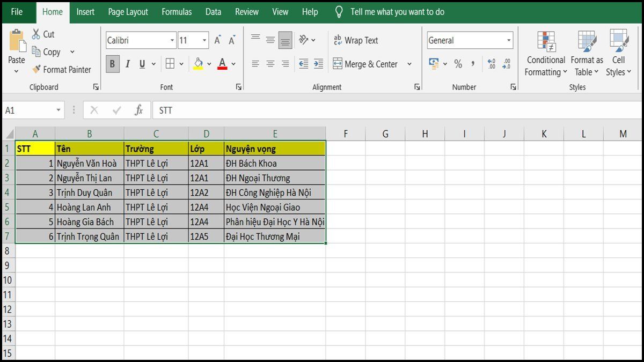Select row header 8
Screen dimensions: 644x362
point(8,251)
